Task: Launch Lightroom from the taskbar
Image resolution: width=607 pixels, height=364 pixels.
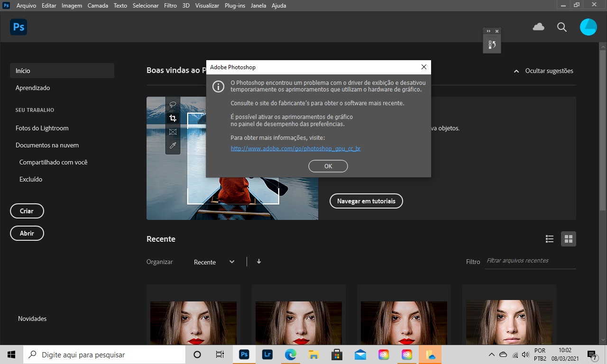Action: click(267, 354)
